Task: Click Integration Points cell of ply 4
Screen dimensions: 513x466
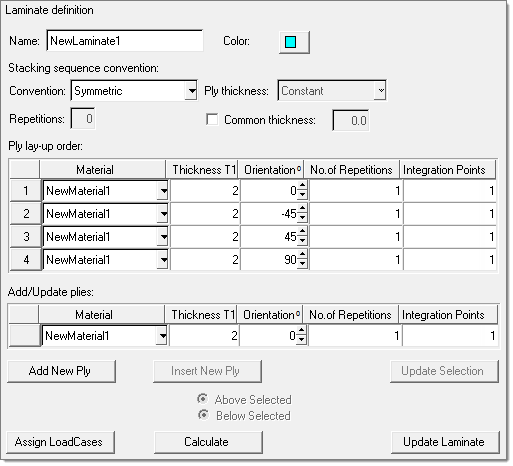Action: coord(450,260)
